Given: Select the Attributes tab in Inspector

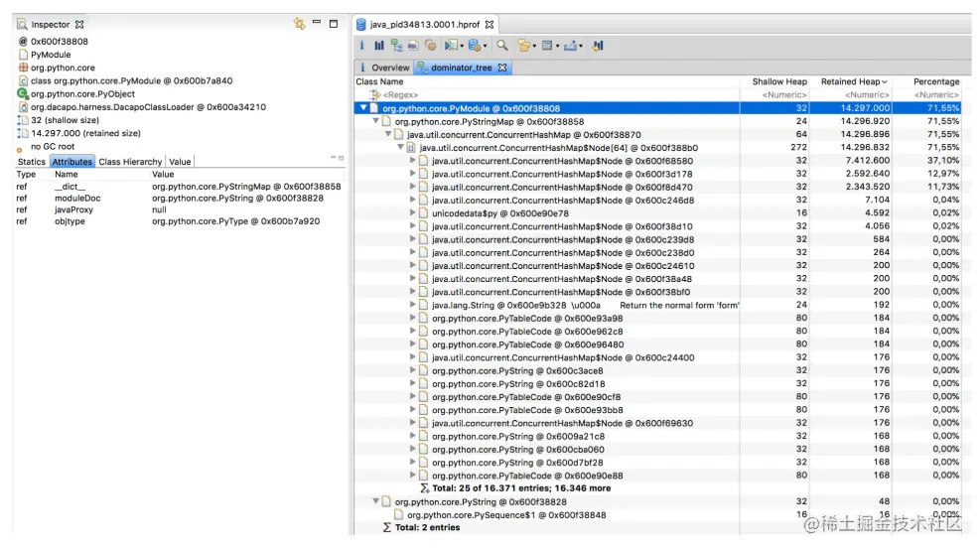Looking at the screenshot, I should tap(71, 162).
